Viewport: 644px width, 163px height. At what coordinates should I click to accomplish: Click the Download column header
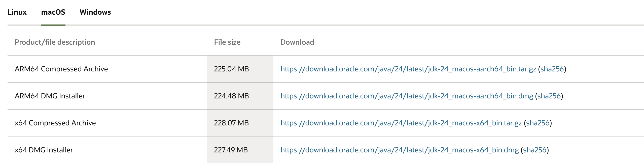click(297, 42)
